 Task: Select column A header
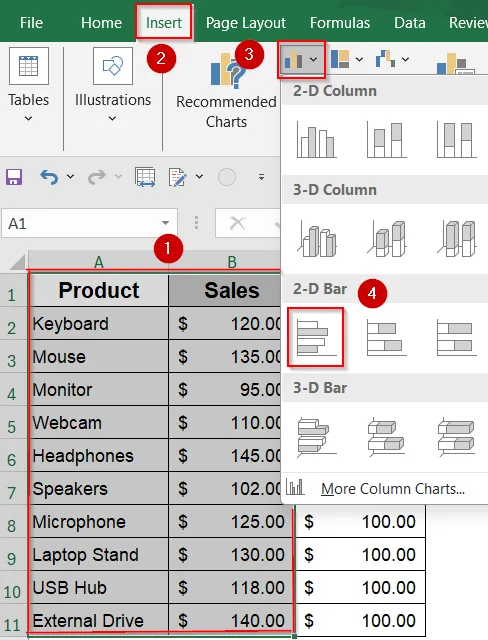tap(98, 262)
